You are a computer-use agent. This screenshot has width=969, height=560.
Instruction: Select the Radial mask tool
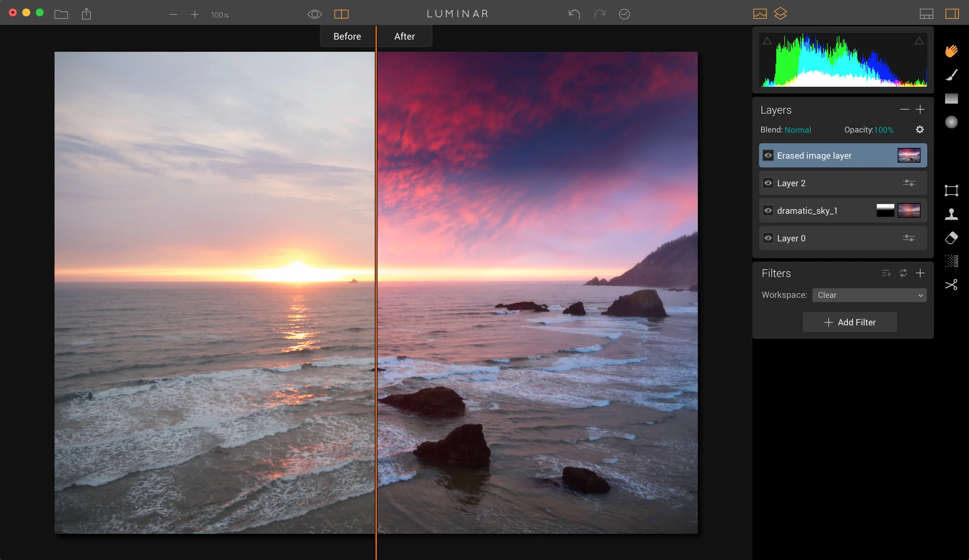(951, 122)
